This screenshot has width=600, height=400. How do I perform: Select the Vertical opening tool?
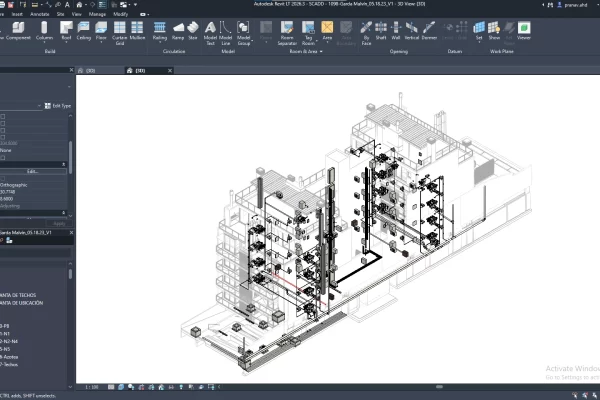click(x=412, y=31)
